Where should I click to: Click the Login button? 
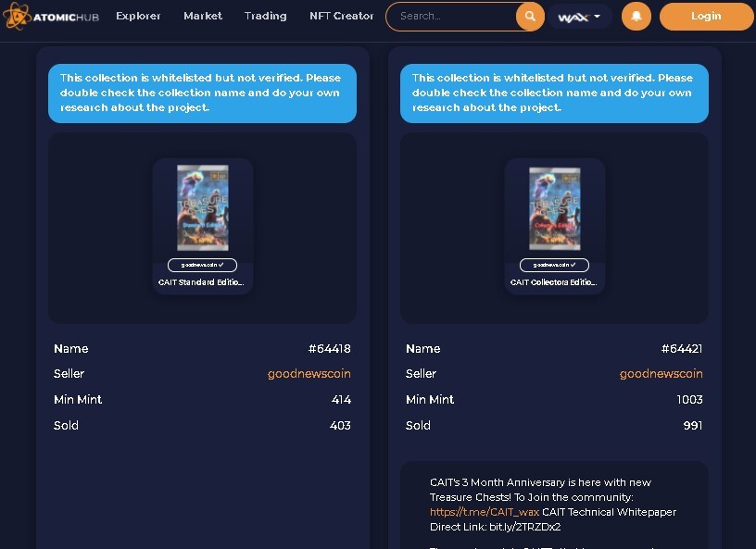point(706,17)
